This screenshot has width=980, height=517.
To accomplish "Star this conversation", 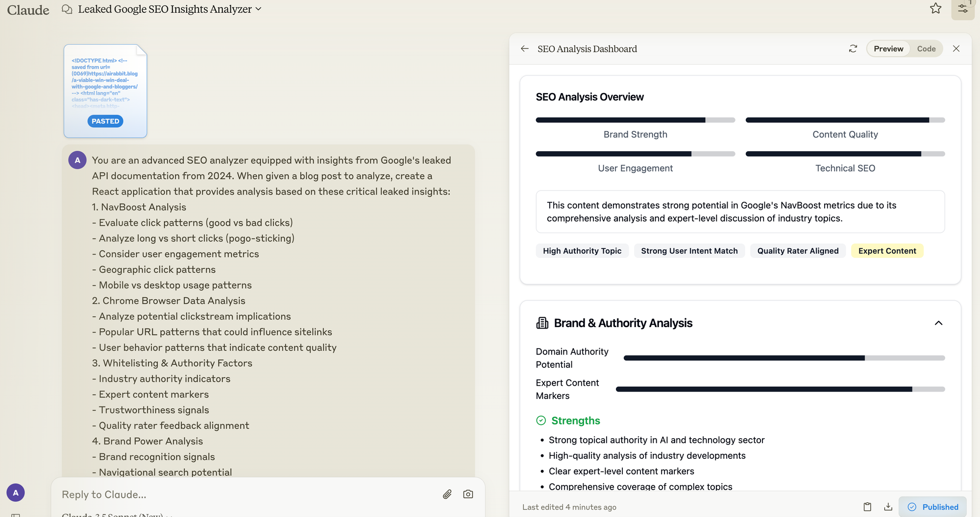I will click(935, 8).
